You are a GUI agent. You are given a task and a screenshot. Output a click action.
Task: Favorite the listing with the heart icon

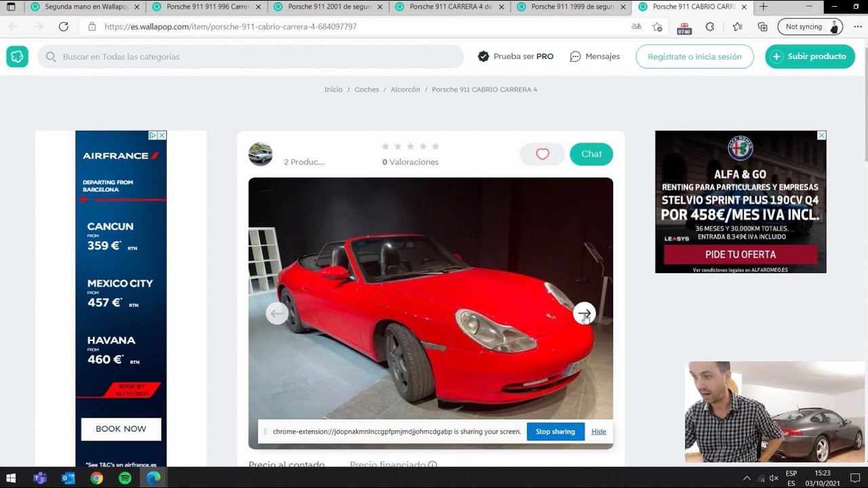(x=542, y=154)
